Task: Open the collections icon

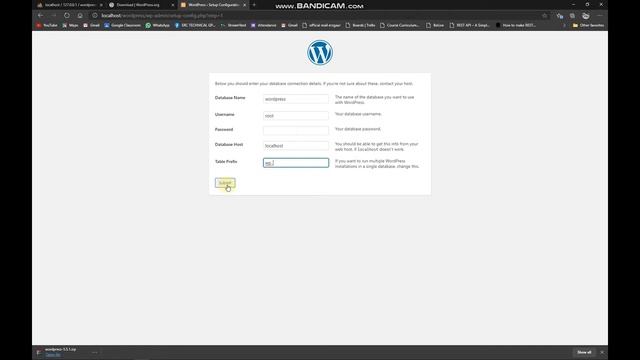Action: click(572, 16)
